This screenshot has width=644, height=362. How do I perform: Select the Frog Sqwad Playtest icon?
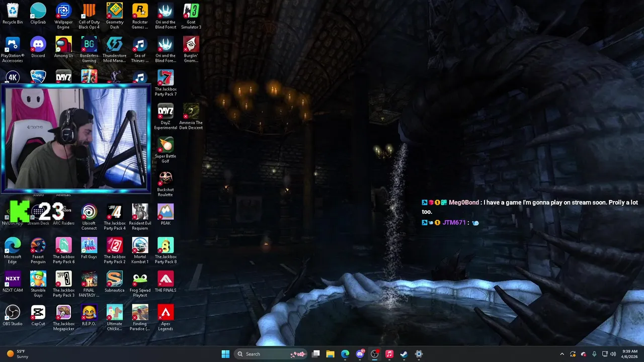tap(140, 285)
